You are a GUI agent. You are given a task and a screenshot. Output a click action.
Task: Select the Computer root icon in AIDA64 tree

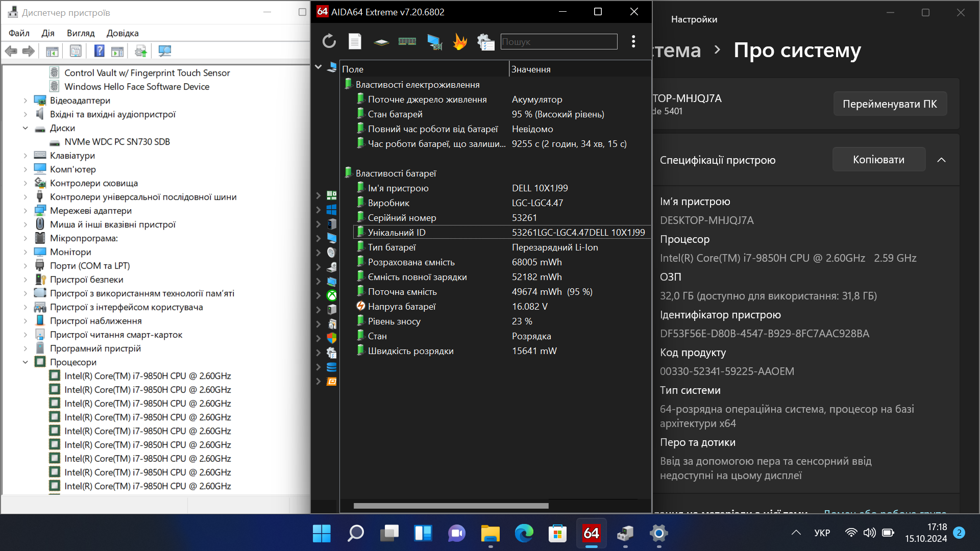pos(332,67)
